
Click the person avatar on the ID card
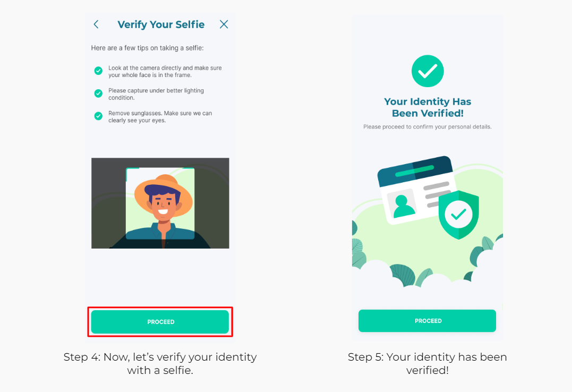pyautogui.click(x=402, y=207)
